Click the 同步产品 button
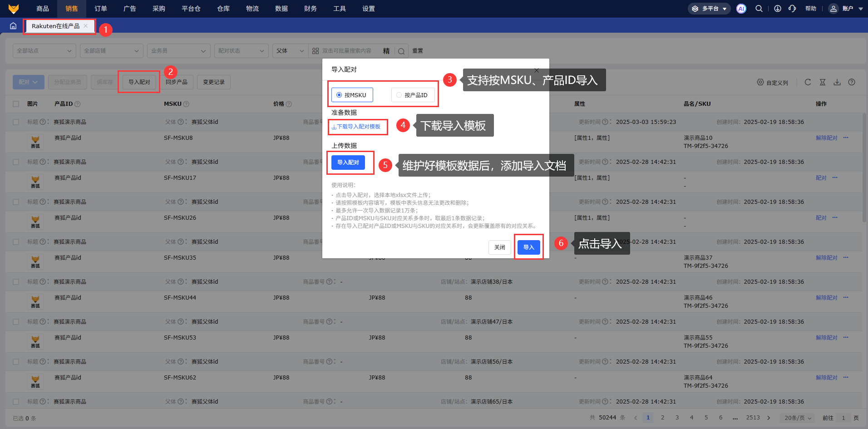Screen dimensions: 868x429 (177, 82)
